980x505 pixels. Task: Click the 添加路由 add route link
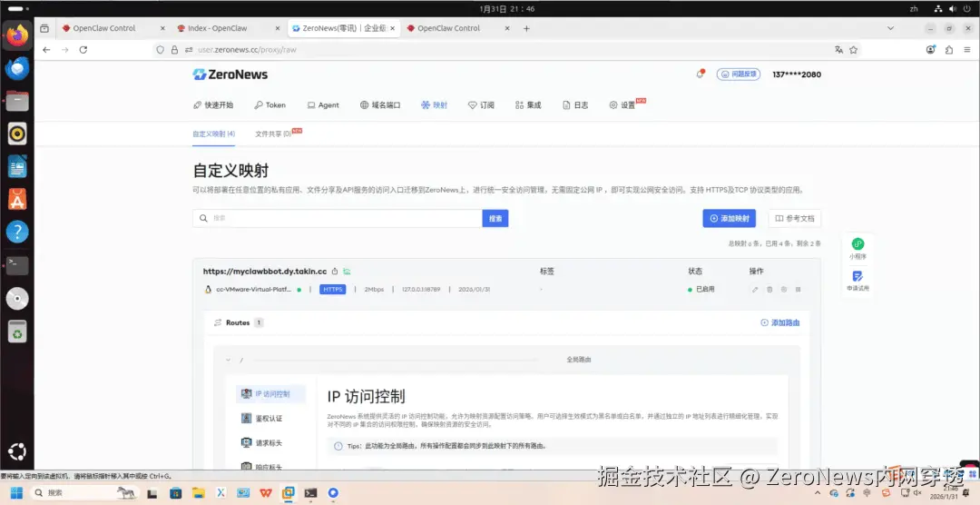[780, 323]
